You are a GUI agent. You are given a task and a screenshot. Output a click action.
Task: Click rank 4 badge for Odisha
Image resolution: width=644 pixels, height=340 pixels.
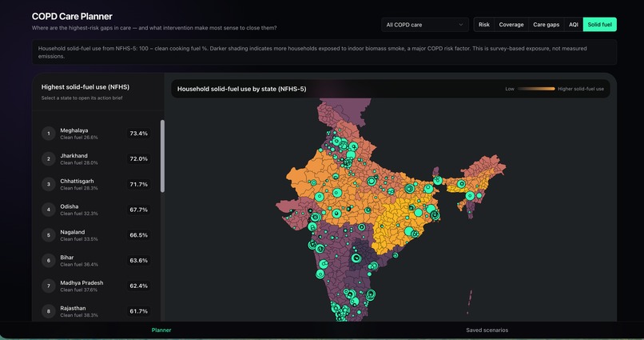pyautogui.click(x=49, y=210)
